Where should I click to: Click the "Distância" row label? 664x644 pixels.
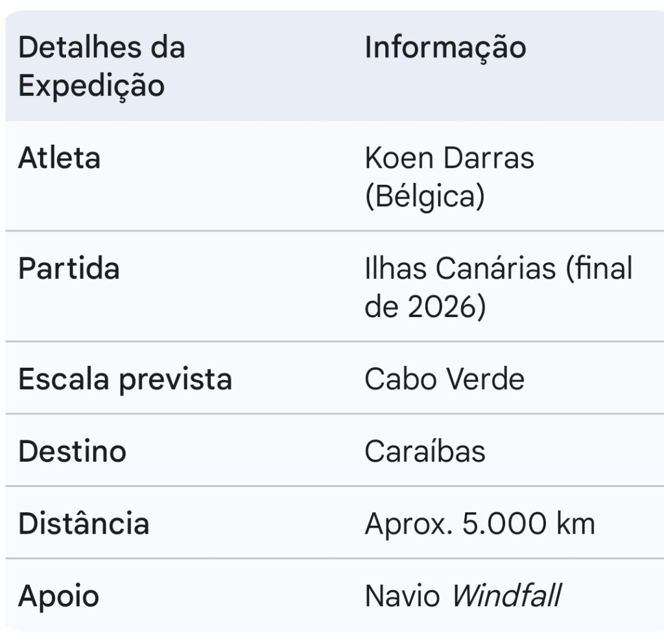pyautogui.click(x=84, y=523)
